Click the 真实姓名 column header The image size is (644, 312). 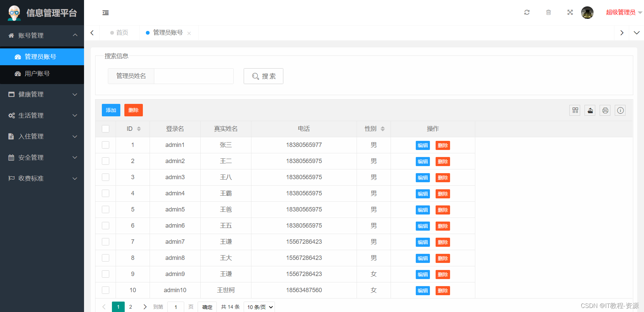226,129
